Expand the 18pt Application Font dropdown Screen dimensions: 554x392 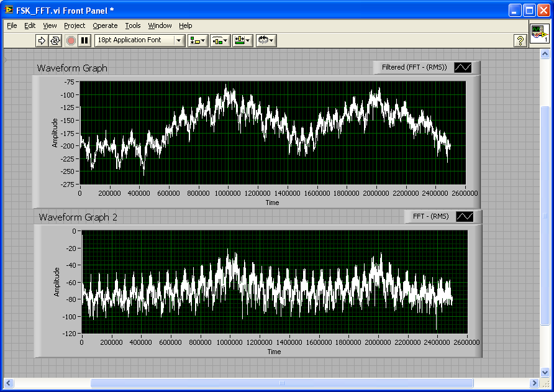[x=179, y=40]
